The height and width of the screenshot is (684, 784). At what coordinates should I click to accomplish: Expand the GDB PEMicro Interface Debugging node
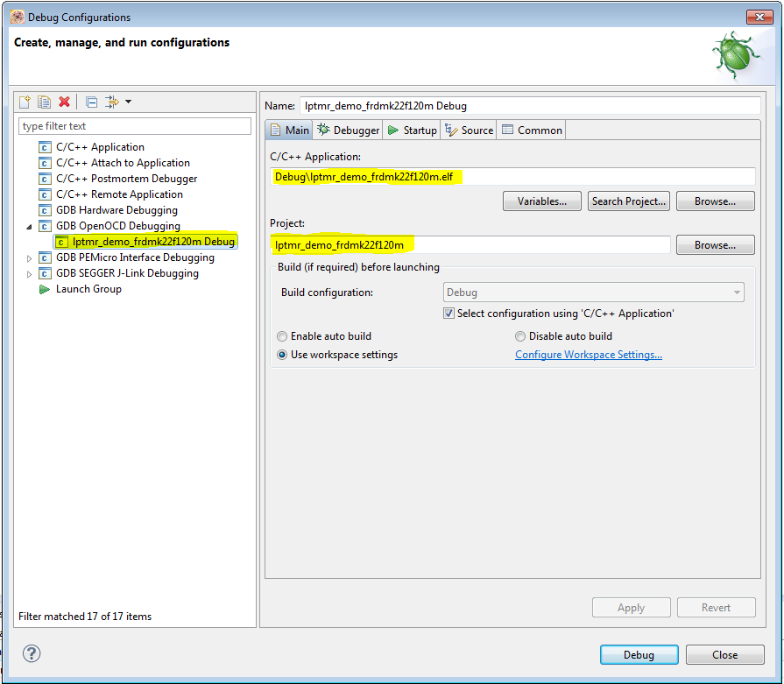pyautogui.click(x=30, y=258)
